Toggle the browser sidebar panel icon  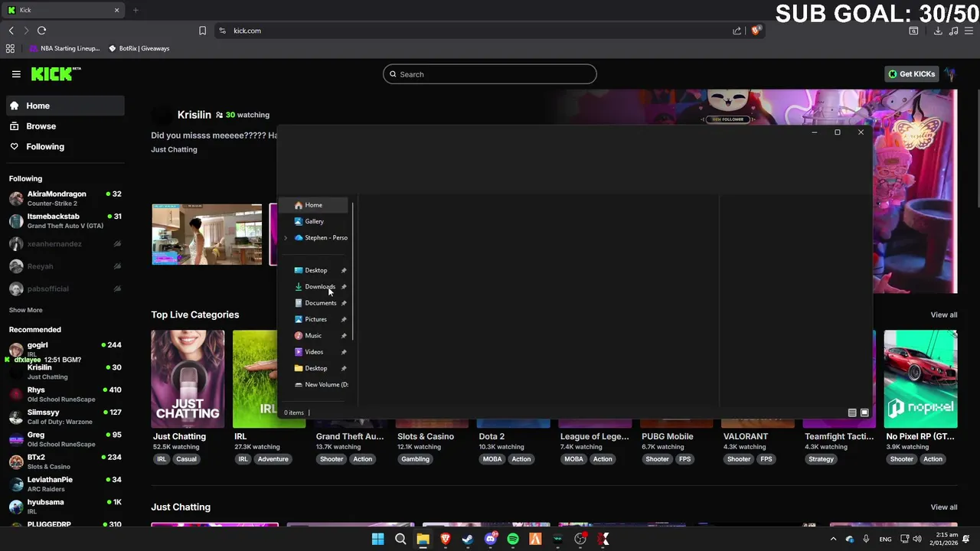(913, 31)
